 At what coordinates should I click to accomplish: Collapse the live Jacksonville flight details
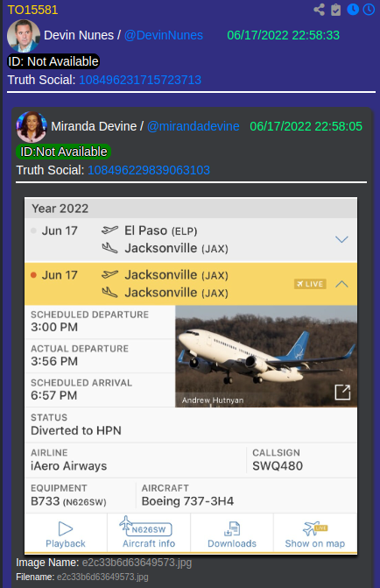coord(341,284)
